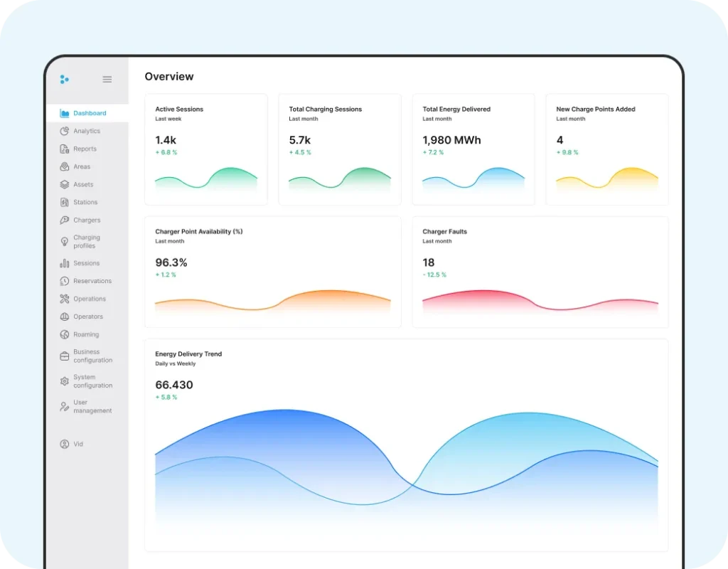Select the Reports icon
728x569 pixels.
[84, 149]
